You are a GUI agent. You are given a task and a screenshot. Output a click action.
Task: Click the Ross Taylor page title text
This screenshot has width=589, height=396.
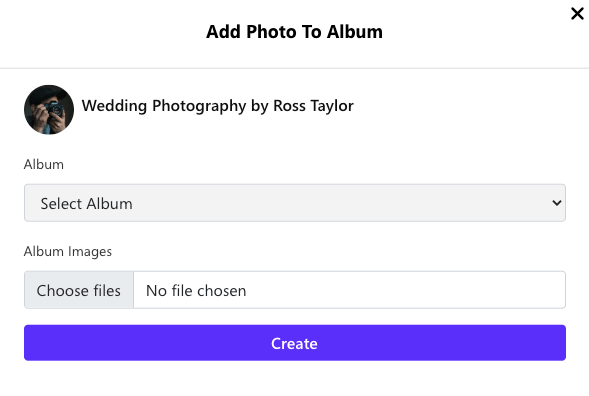(217, 106)
